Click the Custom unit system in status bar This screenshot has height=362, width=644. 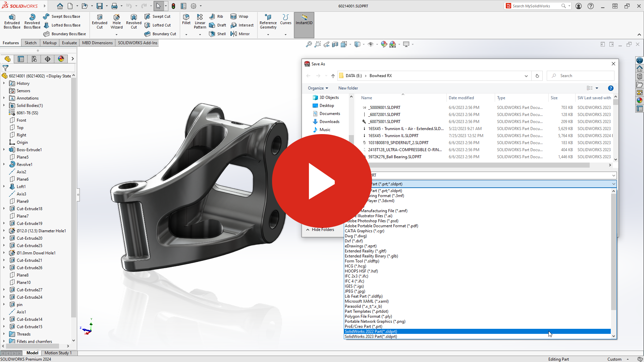pyautogui.click(x=614, y=359)
